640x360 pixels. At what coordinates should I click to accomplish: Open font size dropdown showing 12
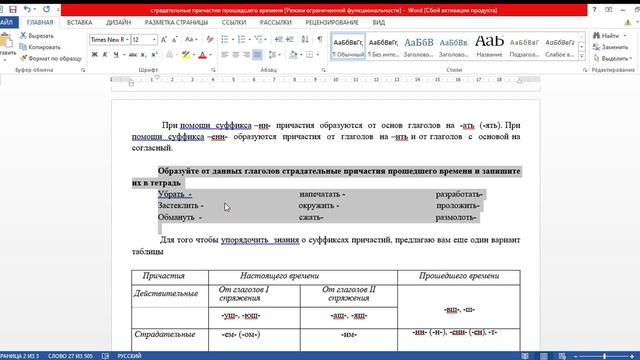pyautogui.click(x=154, y=40)
